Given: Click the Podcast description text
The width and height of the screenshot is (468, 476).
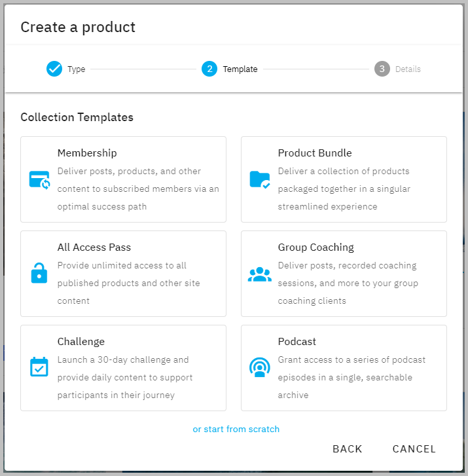Looking at the screenshot, I should point(351,378).
